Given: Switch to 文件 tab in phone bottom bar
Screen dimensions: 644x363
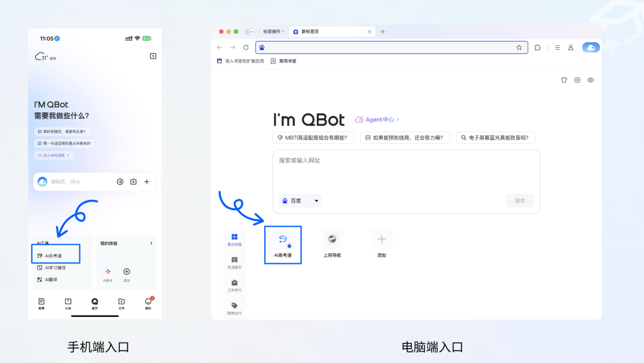Looking at the screenshot, I should tap(122, 304).
